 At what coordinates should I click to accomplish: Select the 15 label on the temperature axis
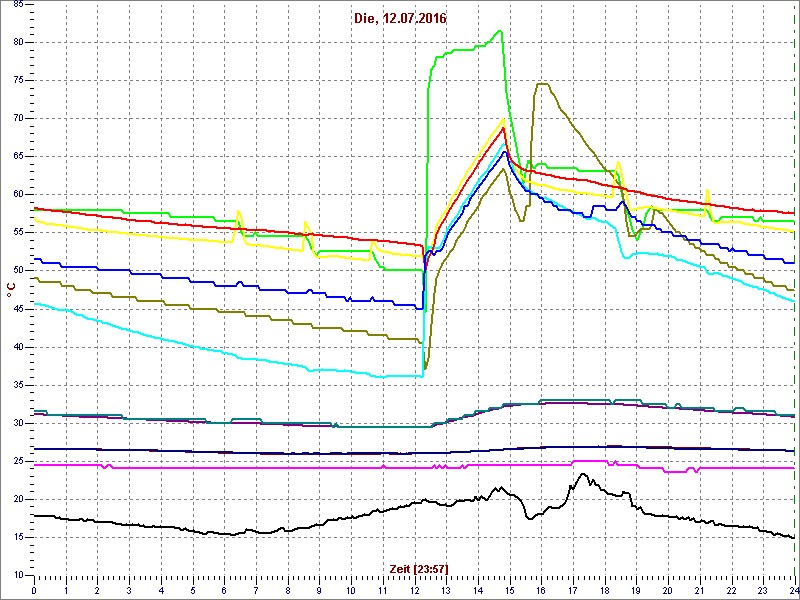tap(17, 537)
